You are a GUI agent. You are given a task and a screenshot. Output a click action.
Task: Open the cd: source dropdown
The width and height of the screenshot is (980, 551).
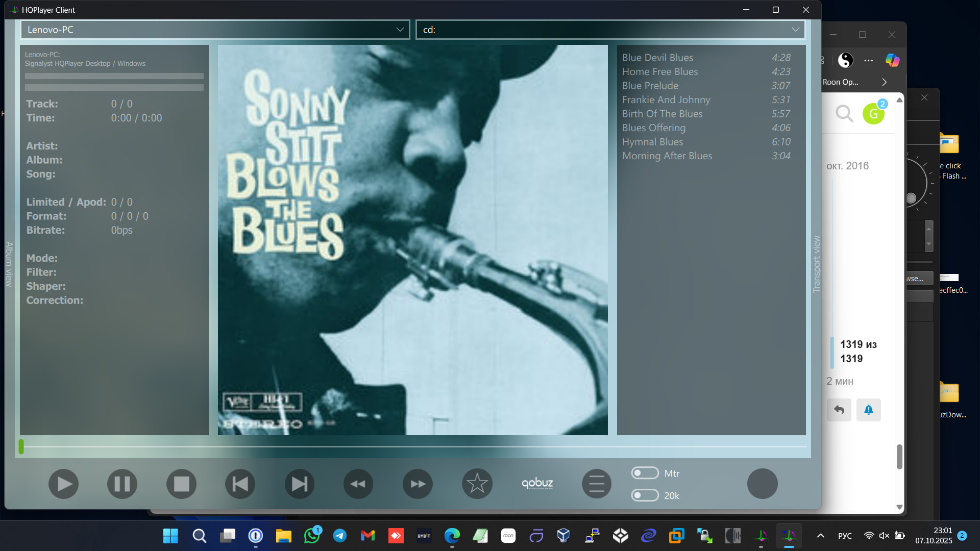[x=795, y=30]
